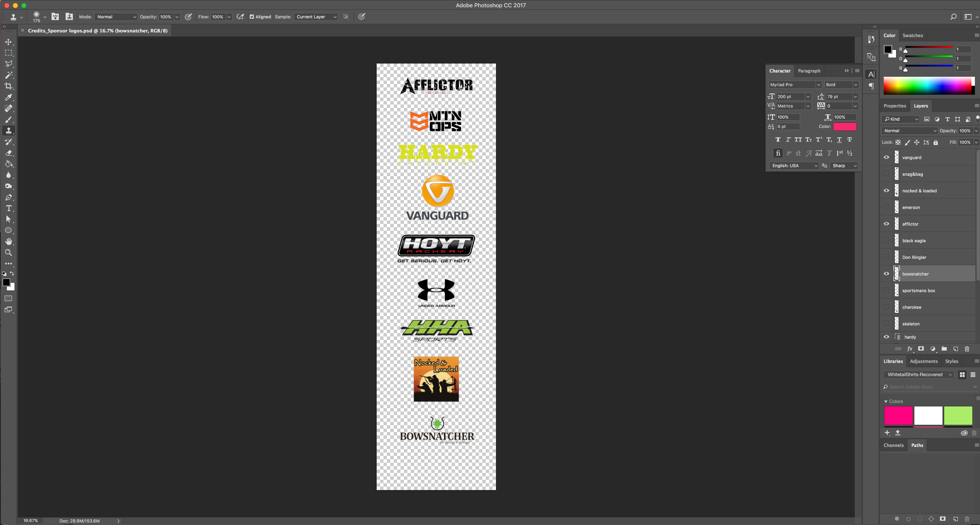Hide the bowsnatcher layer
Screen dimensions: 980x525
coord(886,274)
